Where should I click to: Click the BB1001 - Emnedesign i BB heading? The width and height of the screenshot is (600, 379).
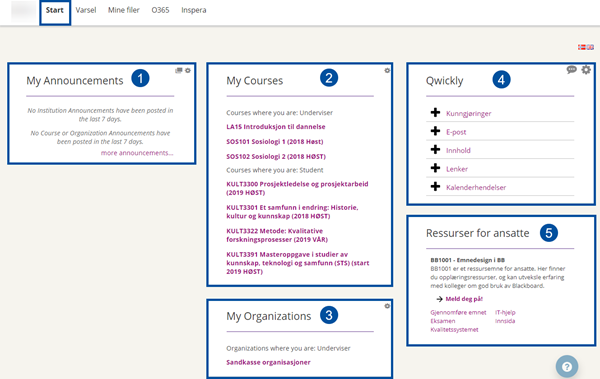[x=468, y=260]
